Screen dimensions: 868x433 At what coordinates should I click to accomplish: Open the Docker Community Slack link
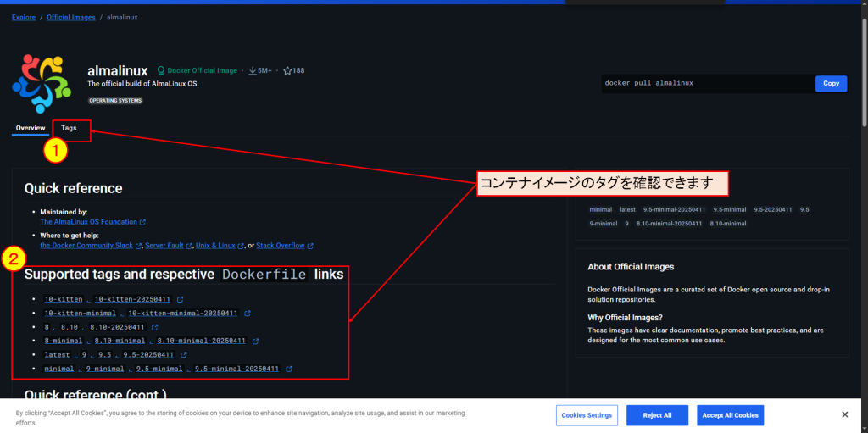click(x=86, y=245)
